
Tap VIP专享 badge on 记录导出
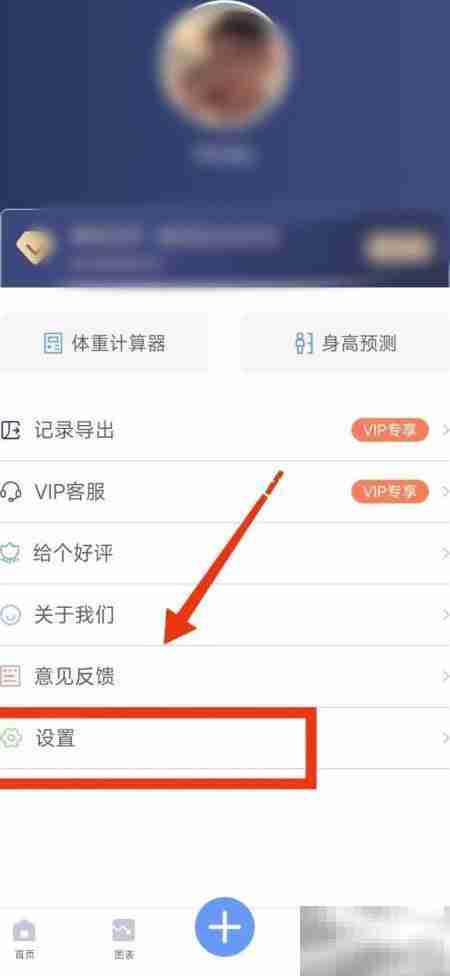(390, 430)
